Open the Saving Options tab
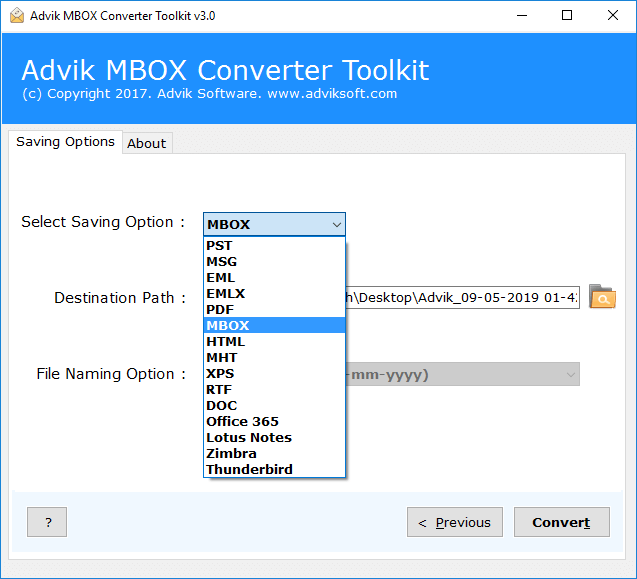 (65, 142)
